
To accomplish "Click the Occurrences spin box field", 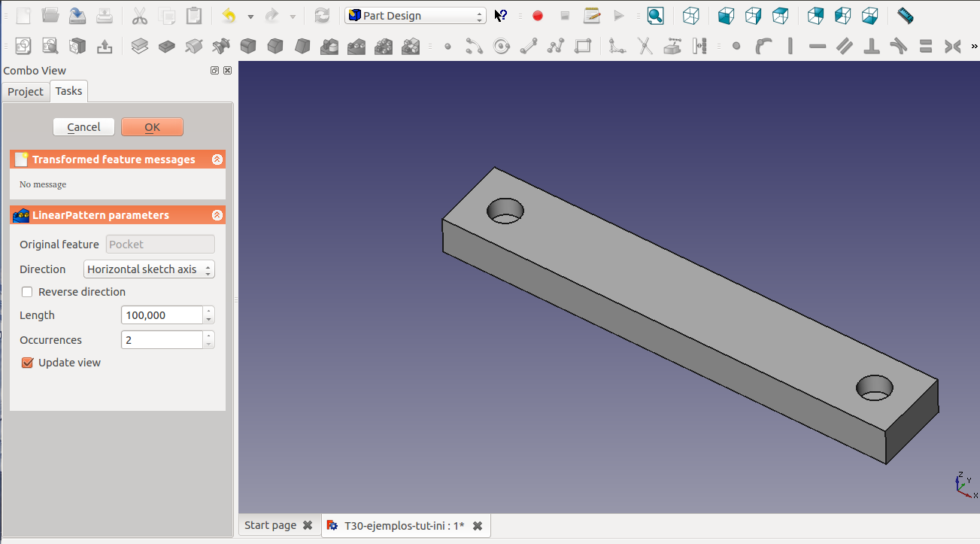I will click(x=162, y=340).
